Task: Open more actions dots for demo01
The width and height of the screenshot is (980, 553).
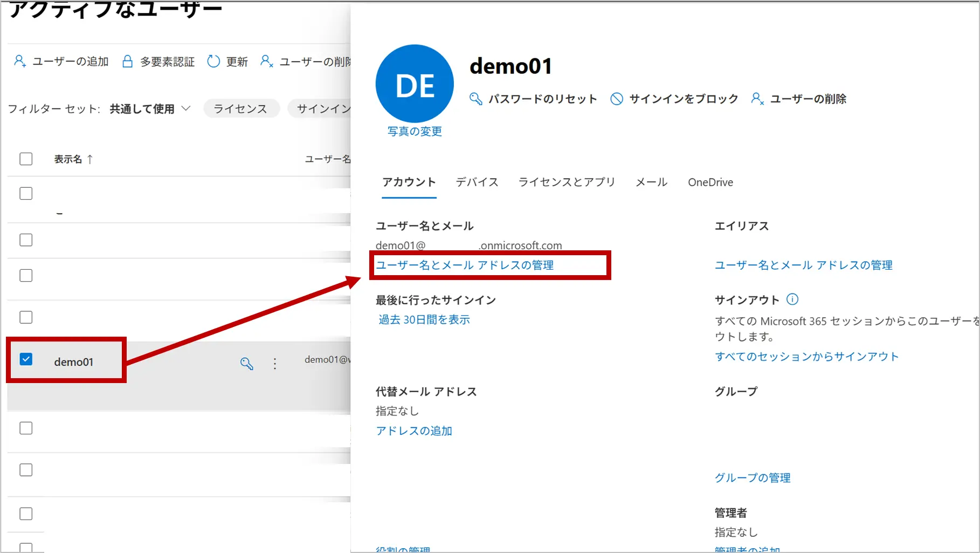Action: (x=275, y=364)
